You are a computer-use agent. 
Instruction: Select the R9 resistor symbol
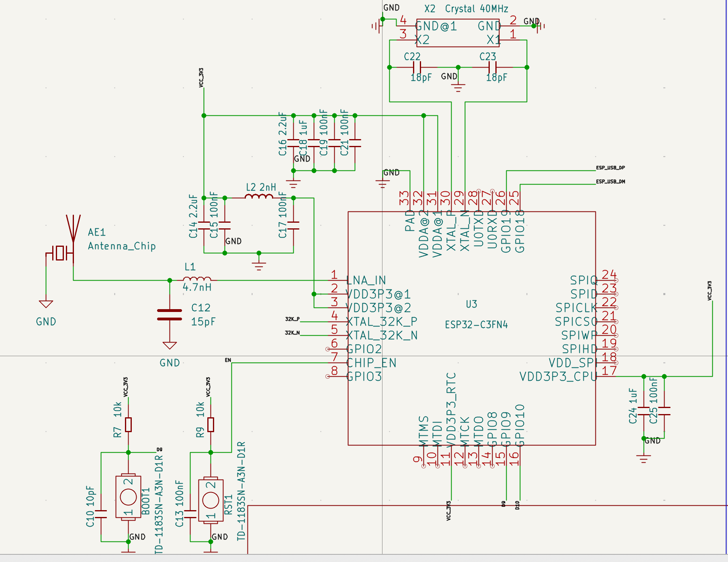(211, 425)
